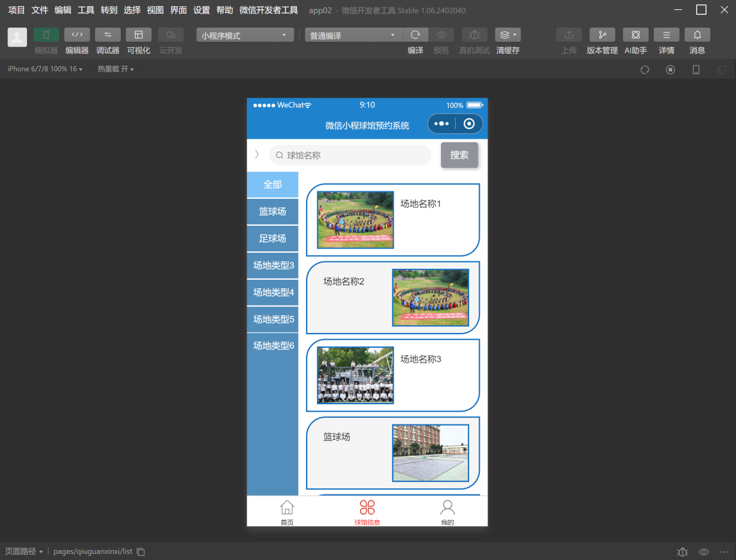Click the 搜索 search button
The height and width of the screenshot is (560, 736).
(459, 155)
